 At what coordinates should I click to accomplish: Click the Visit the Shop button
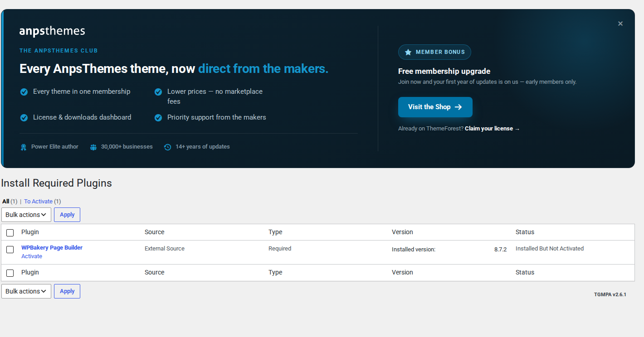click(435, 107)
